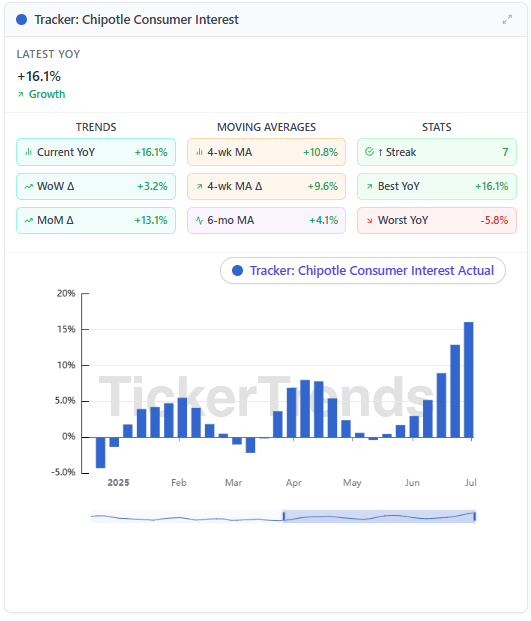Click the legend's blue series dot
This screenshot has width=531, height=621.
[237, 270]
